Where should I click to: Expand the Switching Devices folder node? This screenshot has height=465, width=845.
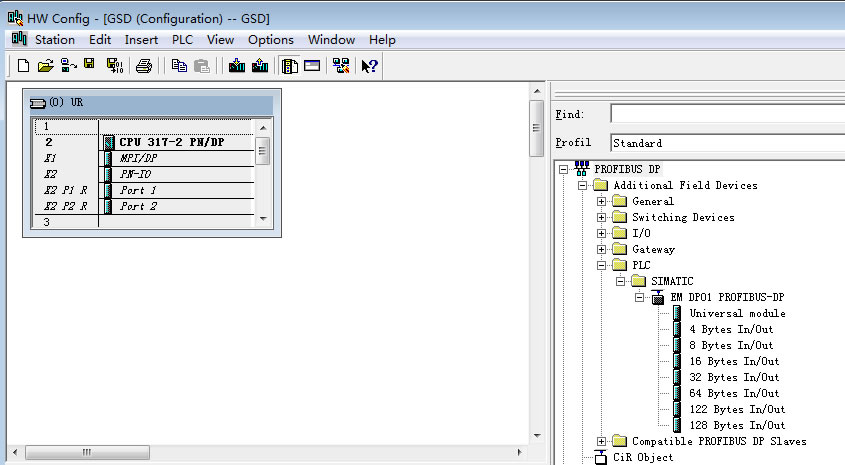pos(601,217)
